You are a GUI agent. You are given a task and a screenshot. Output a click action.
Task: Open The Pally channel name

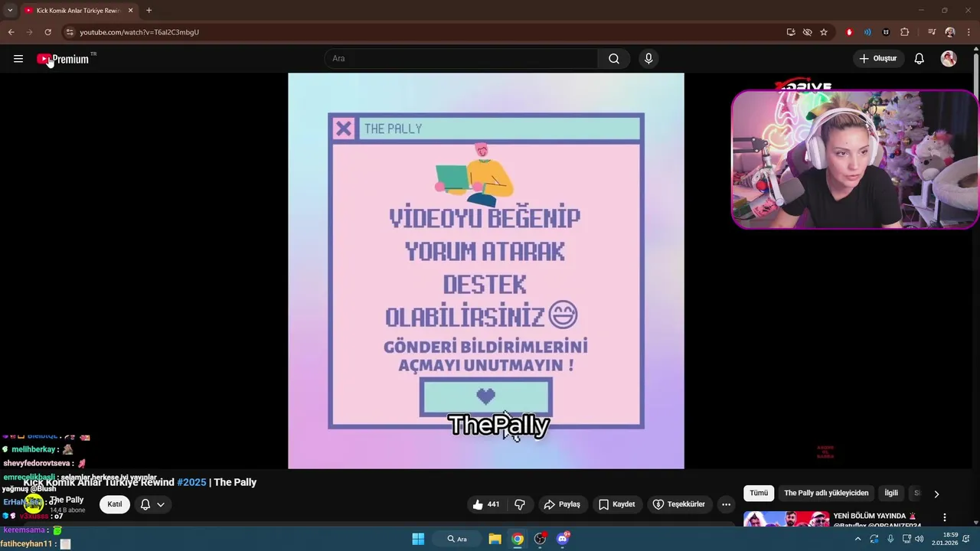tap(67, 500)
